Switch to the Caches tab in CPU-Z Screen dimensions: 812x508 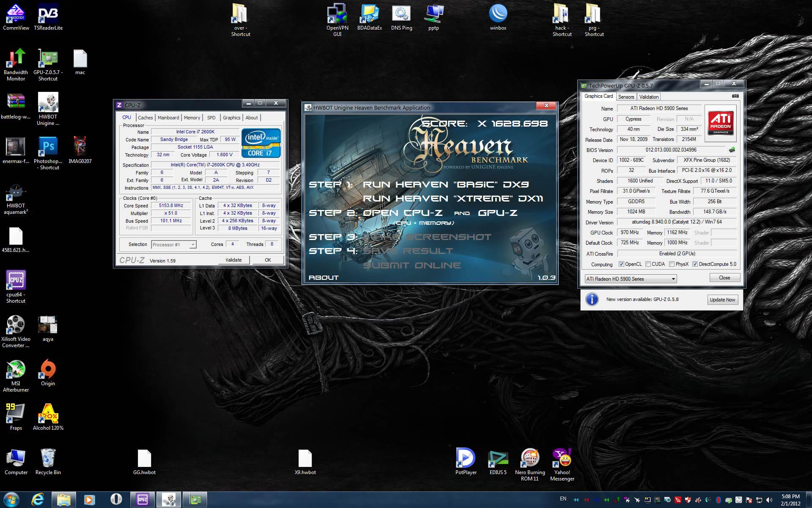coord(145,118)
